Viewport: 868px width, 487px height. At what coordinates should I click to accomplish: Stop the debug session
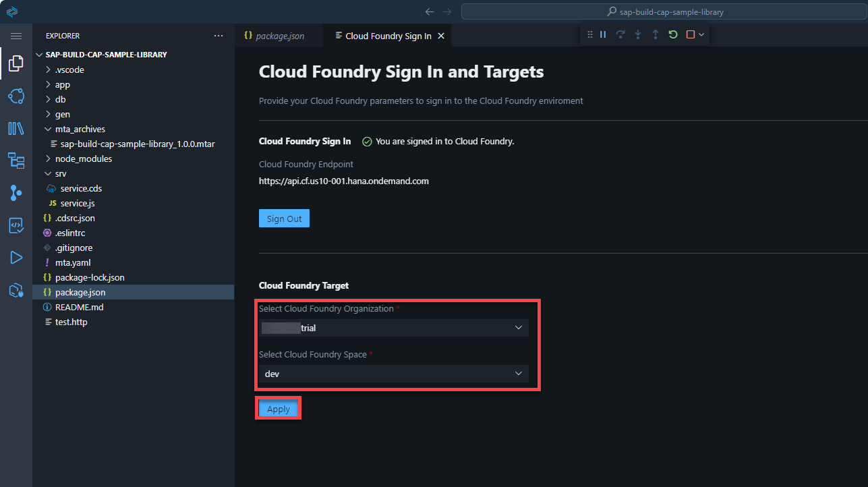691,34
